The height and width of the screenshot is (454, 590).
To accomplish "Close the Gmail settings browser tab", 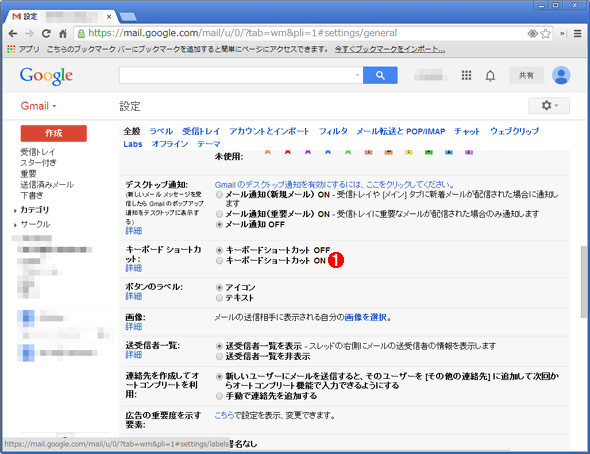I will pos(109,17).
